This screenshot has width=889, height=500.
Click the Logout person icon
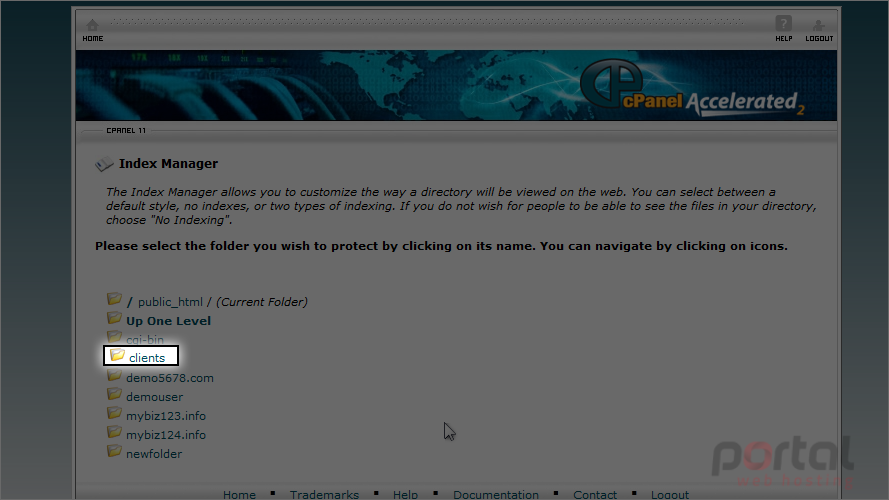819,26
